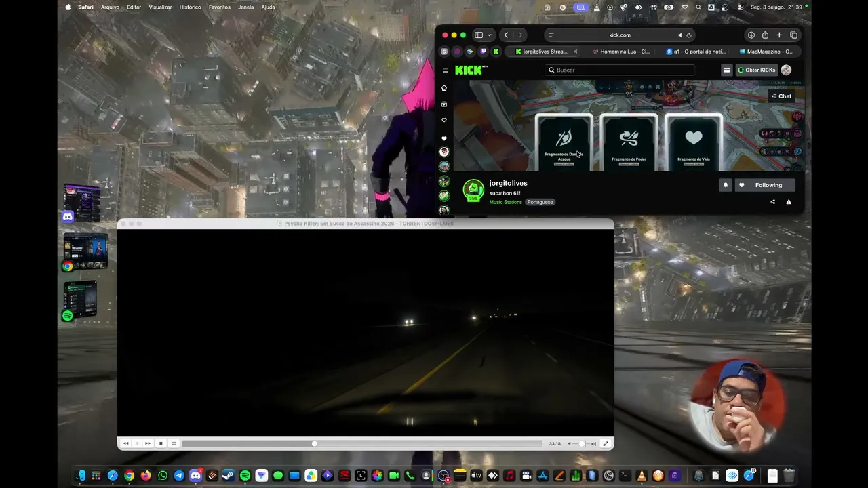The image size is (868, 488).
Task: Reload the kick.com page
Action: click(x=689, y=35)
